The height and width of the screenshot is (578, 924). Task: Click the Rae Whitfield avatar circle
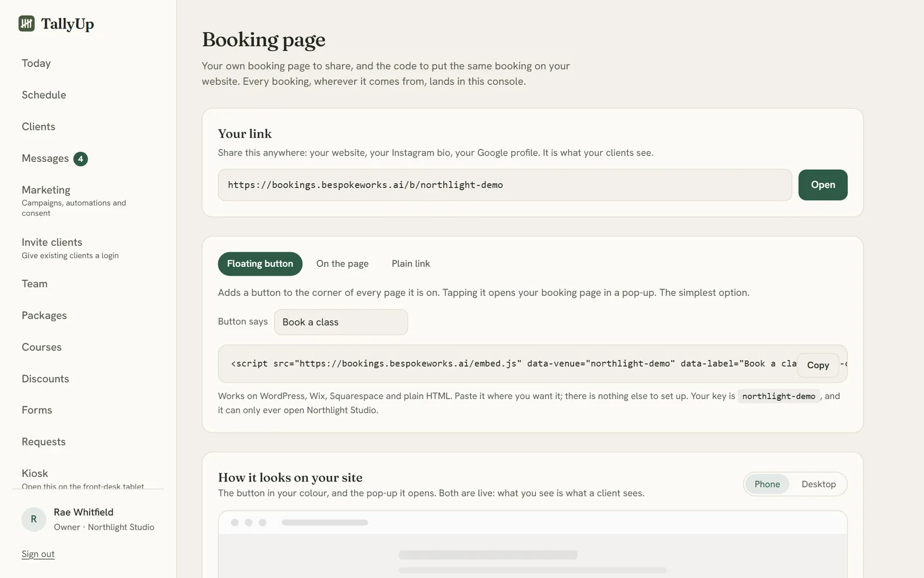coord(33,519)
